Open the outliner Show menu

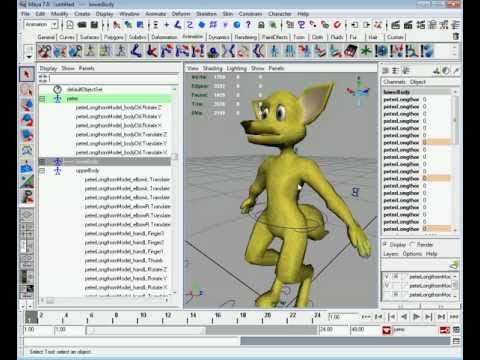pyautogui.click(x=68, y=68)
